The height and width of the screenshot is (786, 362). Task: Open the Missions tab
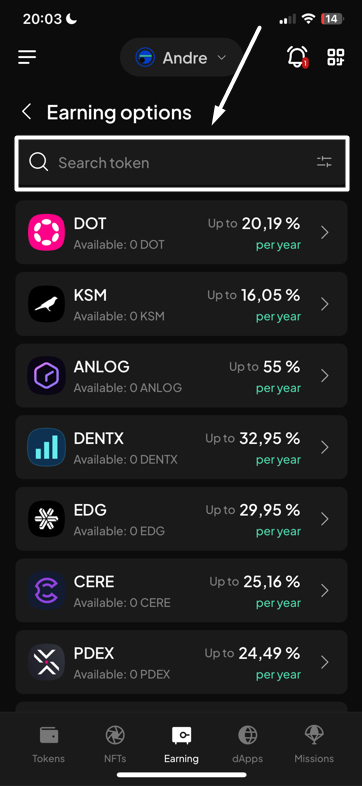click(x=314, y=744)
